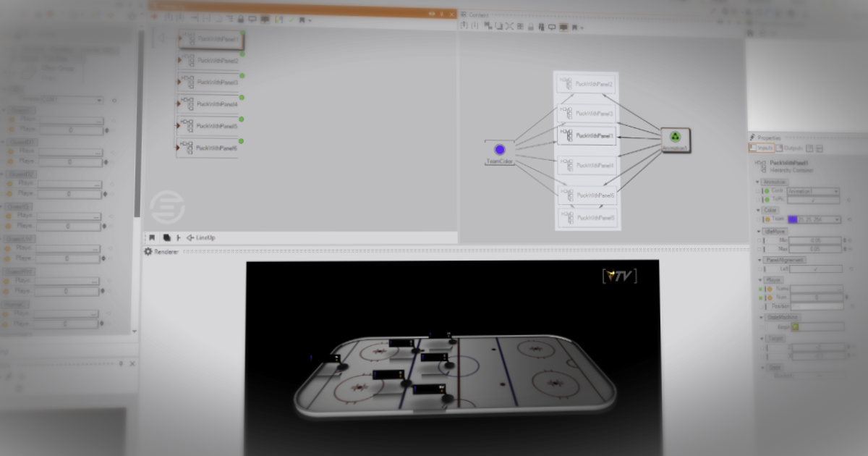Collapse the StateMachine property group

tap(759, 316)
